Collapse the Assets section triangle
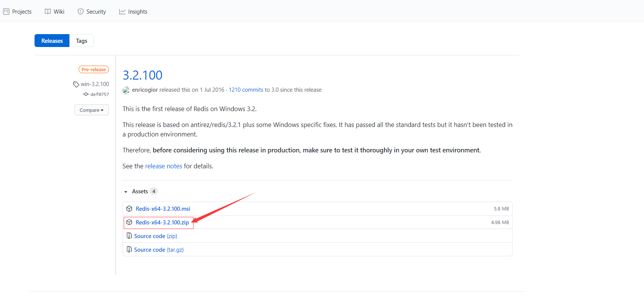Screen dimensions: 644x301 coord(126,192)
